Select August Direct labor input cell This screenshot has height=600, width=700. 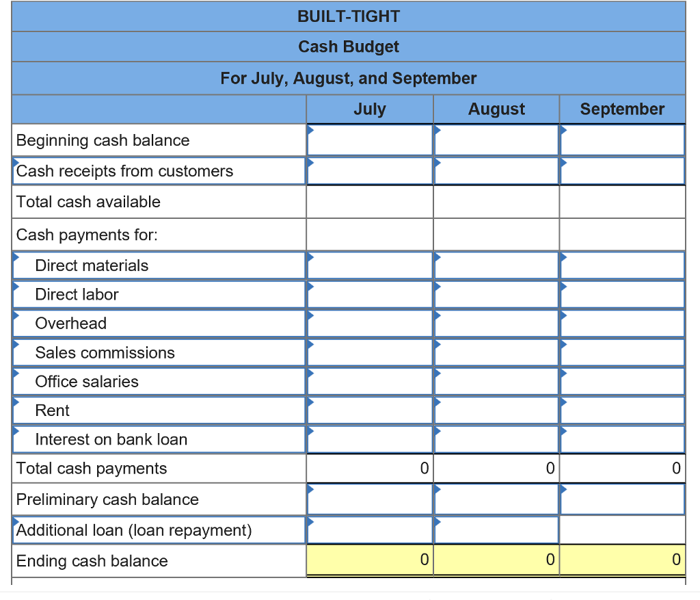(496, 294)
